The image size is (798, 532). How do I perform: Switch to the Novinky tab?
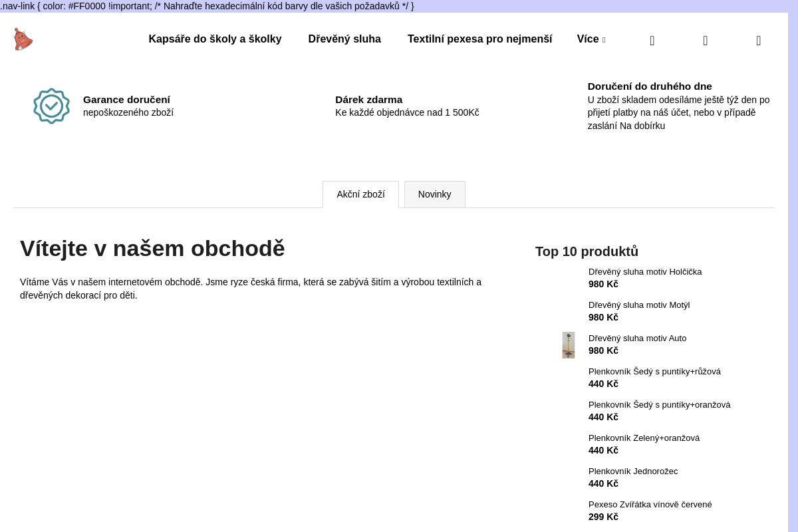[435, 194]
